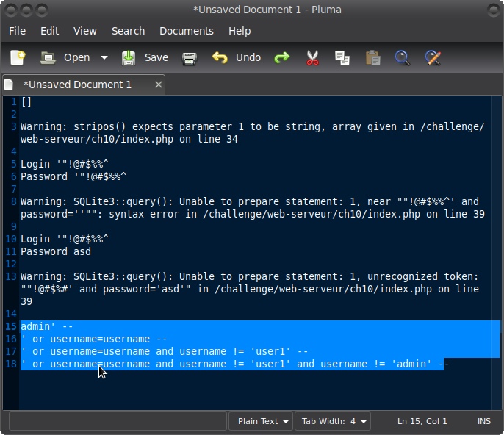The height and width of the screenshot is (435, 504).
Task: Click the status bar message area
Action: coord(118,421)
